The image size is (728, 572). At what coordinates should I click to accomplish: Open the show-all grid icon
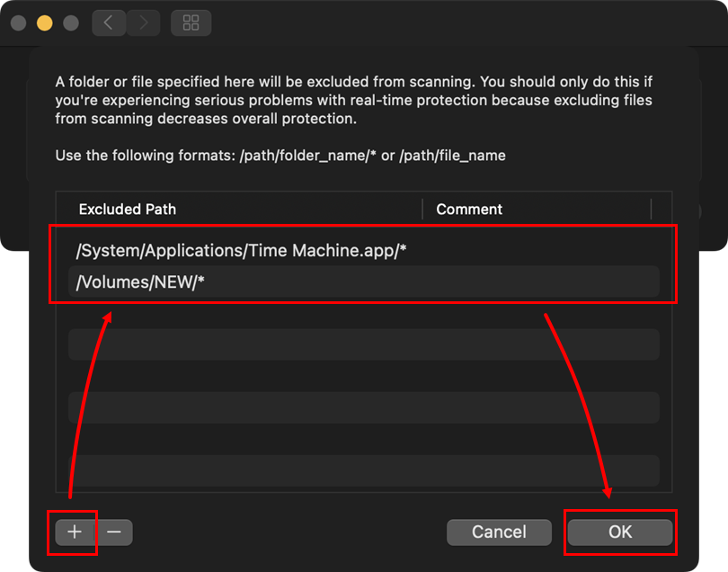191,23
